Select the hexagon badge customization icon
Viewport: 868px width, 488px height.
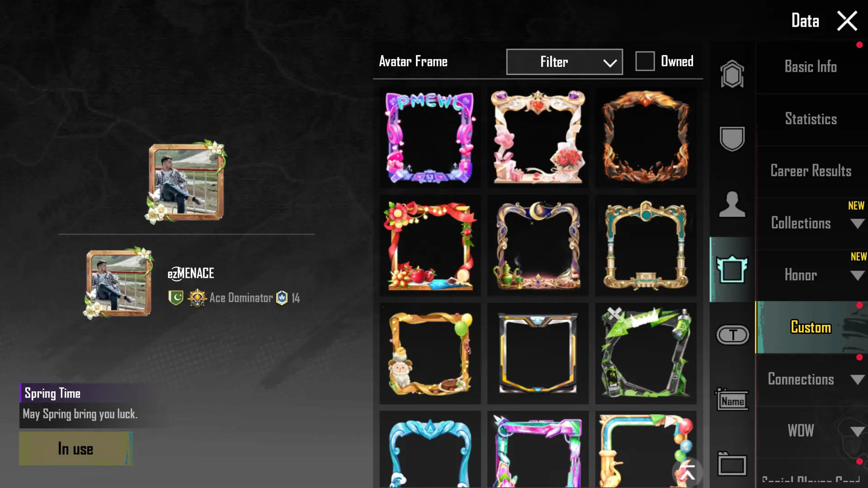[x=732, y=74]
